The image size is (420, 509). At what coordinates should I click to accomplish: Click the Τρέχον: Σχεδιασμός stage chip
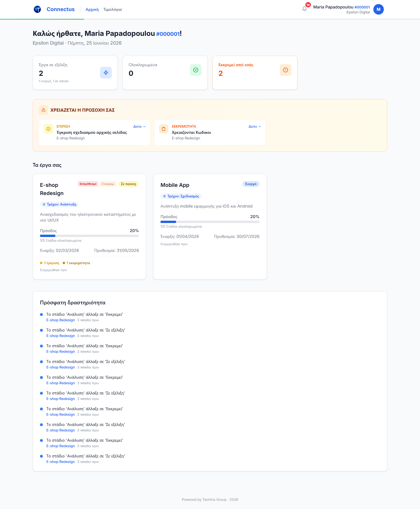[x=181, y=196]
